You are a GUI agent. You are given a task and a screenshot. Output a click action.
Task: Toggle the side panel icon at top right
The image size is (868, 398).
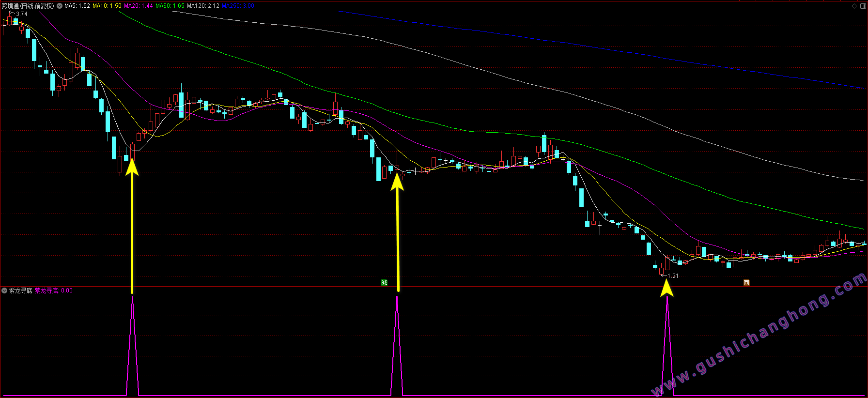click(x=863, y=6)
